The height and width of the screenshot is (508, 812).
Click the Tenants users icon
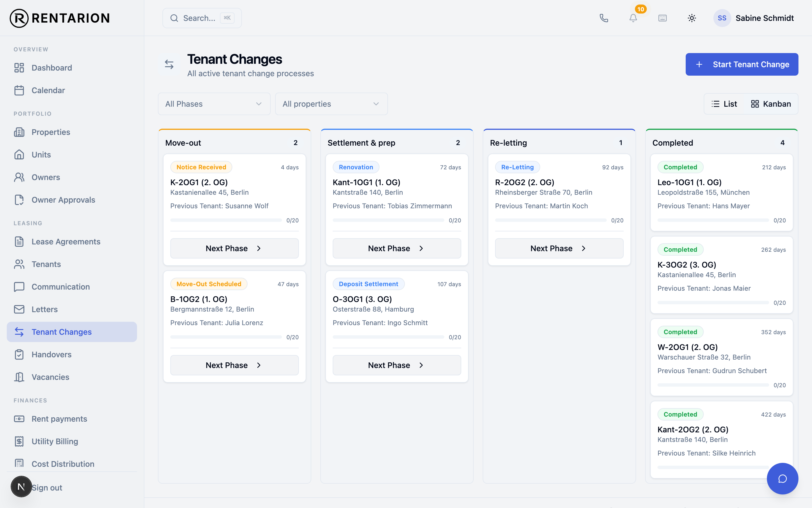tap(19, 264)
